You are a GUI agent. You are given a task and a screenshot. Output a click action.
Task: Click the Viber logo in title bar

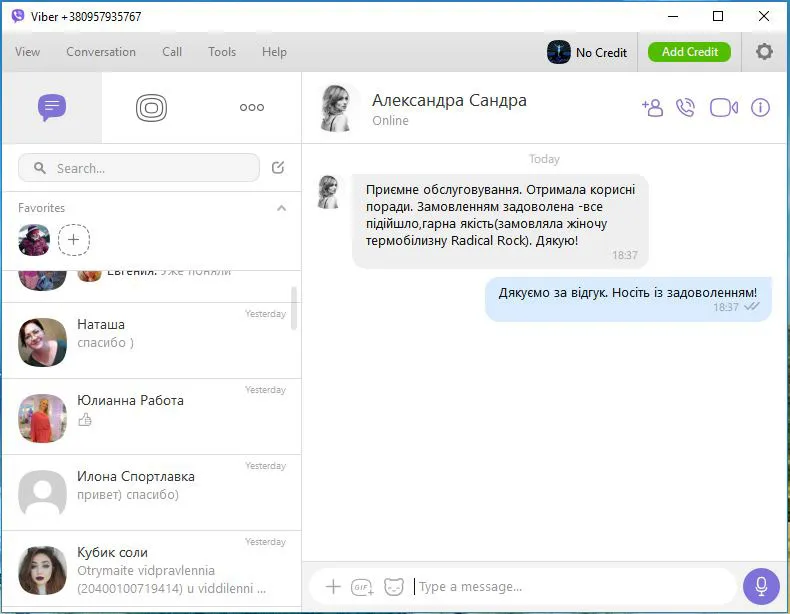pyautogui.click(x=18, y=16)
